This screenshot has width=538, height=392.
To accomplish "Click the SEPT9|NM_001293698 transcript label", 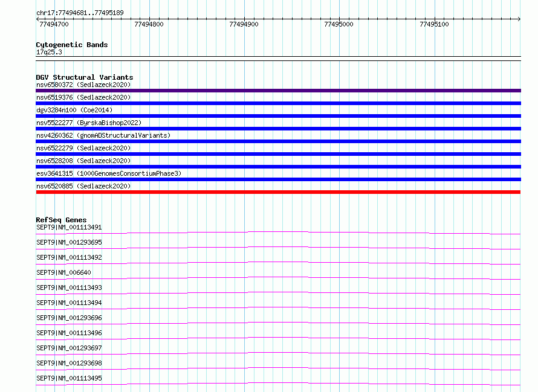I will 69,363.
